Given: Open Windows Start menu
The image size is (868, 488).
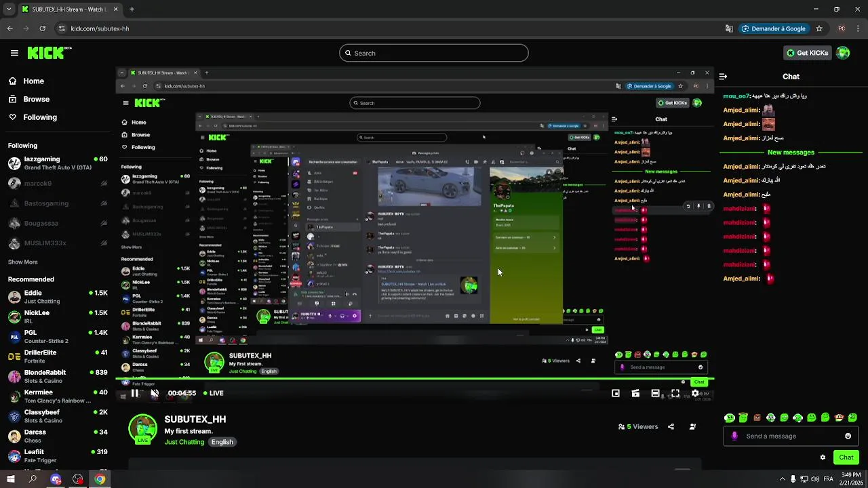Looking at the screenshot, I should pyautogui.click(x=10, y=479).
